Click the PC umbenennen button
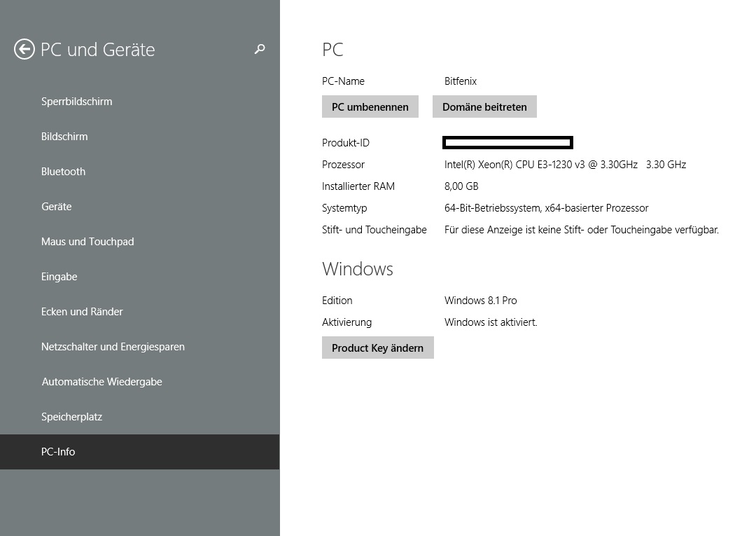Screen dimensions: 756x536 click(370, 106)
